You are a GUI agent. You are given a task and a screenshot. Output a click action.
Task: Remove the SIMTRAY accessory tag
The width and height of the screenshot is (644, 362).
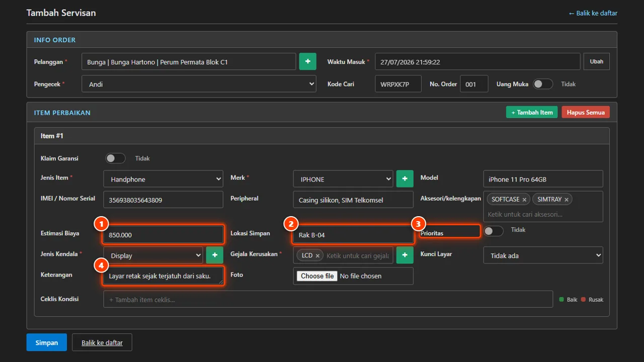(566, 200)
